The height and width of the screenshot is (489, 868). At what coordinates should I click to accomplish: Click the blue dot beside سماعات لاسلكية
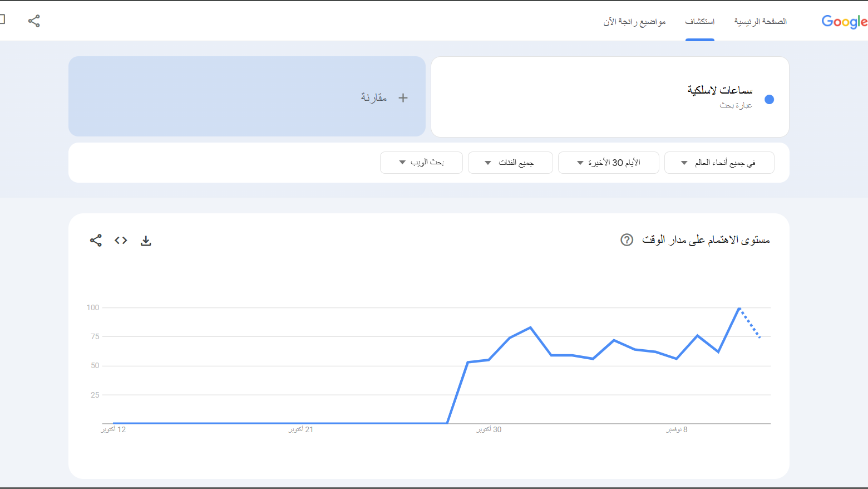pos(769,99)
